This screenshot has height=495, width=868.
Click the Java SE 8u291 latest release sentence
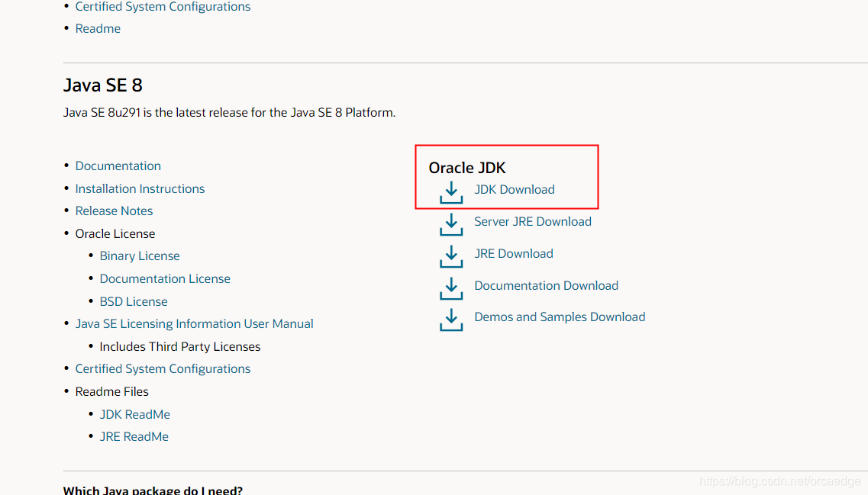[229, 112]
